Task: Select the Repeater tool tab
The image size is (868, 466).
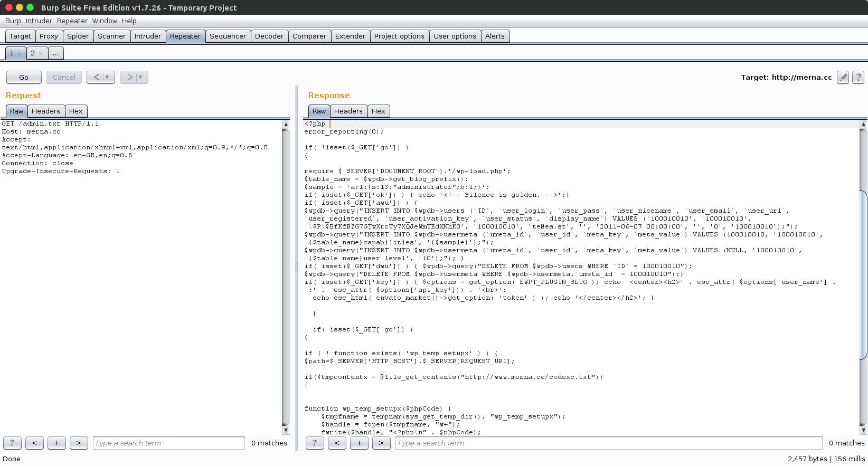Action: click(x=185, y=36)
